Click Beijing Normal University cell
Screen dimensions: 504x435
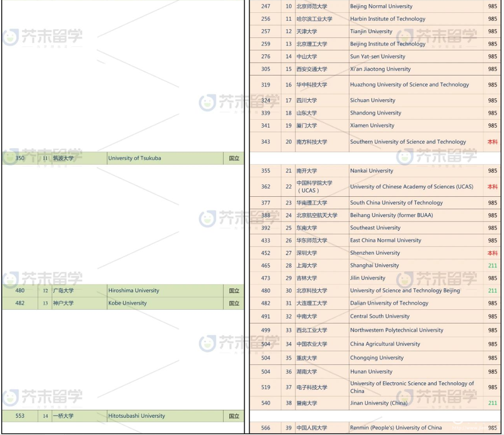tap(416, 7)
